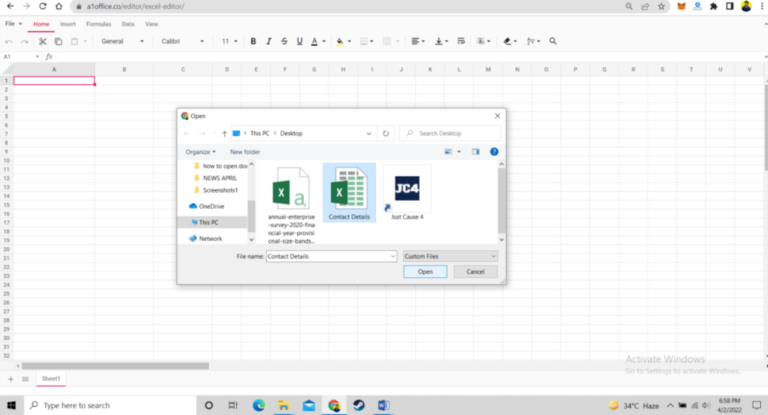Open the Formulas tab
Image resolution: width=768 pixels, height=415 pixels.
tap(99, 23)
